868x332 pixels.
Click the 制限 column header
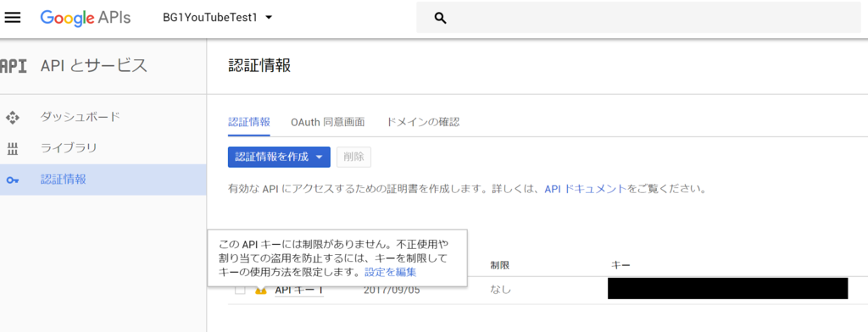click(x=500, y=266)
